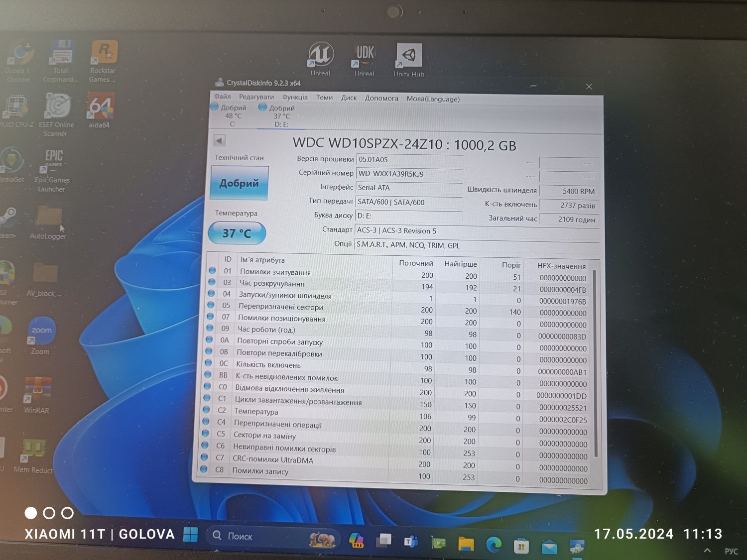The height and width of the screenshot is (560, 747).
Task: Open Unreal Engine desktop shortcut
Action: (x=321, y=59)
